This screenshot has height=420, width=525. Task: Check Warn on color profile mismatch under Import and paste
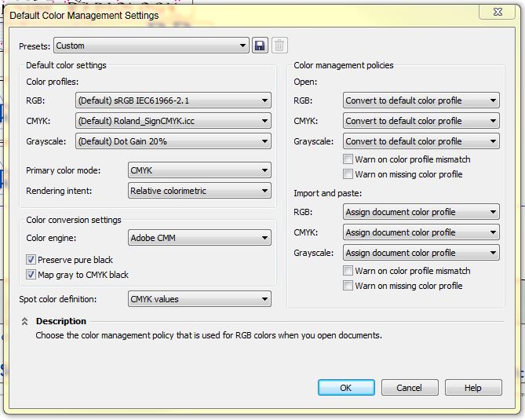pos(348,271)
